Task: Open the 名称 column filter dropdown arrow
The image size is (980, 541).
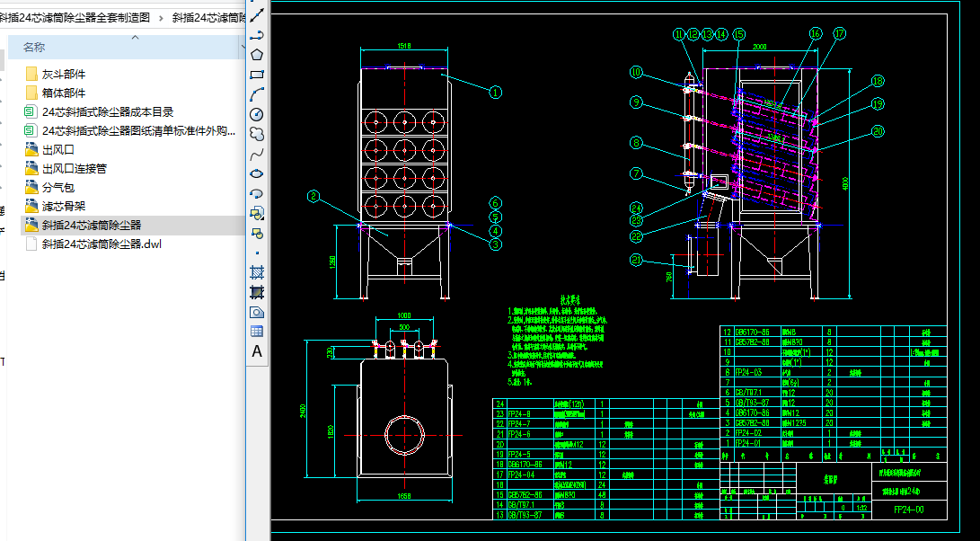Action: (x=243, y=46)
